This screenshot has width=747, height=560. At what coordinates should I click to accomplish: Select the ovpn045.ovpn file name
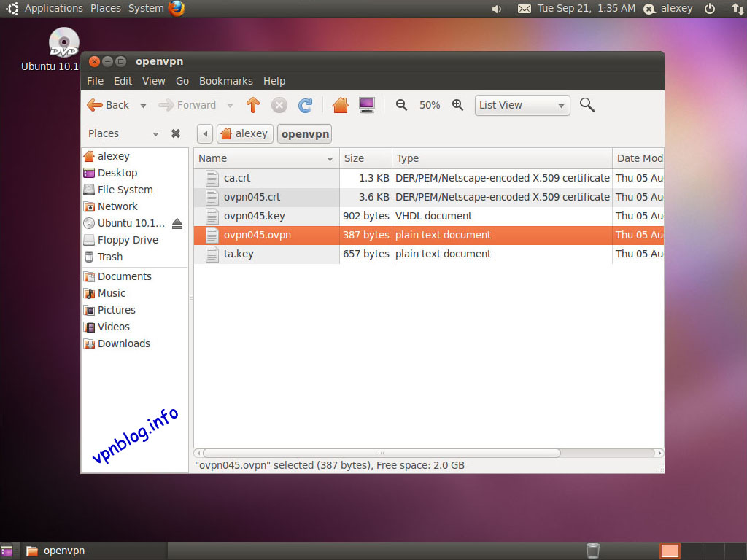pyautogui.click(x=258, y=236)
